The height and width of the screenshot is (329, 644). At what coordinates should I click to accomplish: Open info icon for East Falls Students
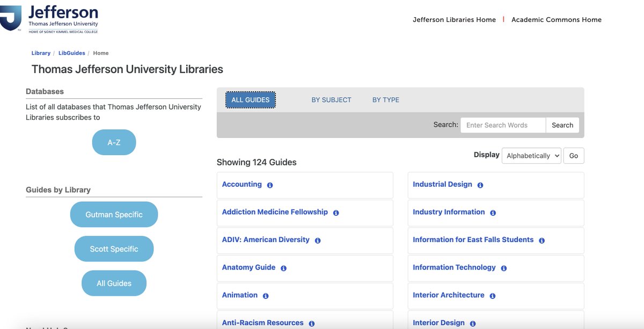541,240
